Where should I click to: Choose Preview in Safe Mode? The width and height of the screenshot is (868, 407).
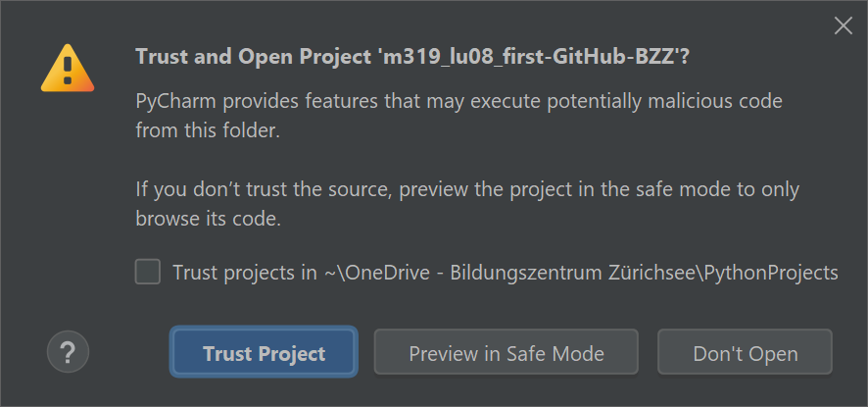(506, 353)
